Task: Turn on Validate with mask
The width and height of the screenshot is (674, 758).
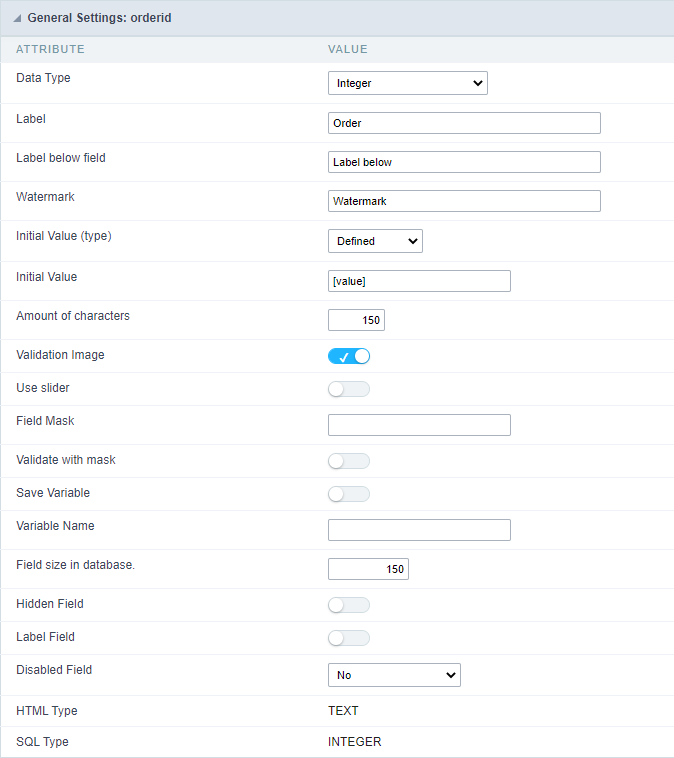Action: (x=349, y=461)
